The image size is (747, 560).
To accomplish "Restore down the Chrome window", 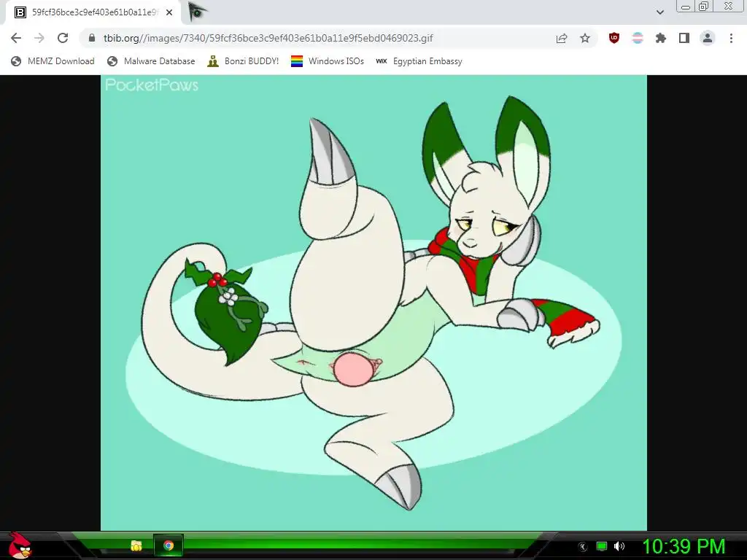I will click(704, 6).
